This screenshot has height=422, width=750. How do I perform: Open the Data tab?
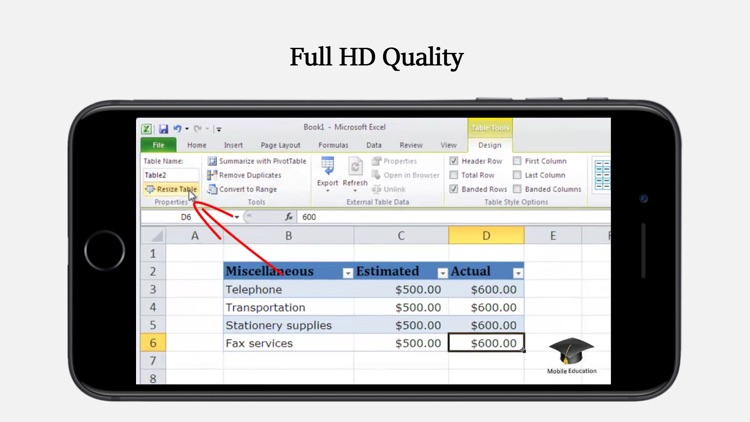point(374,145)
